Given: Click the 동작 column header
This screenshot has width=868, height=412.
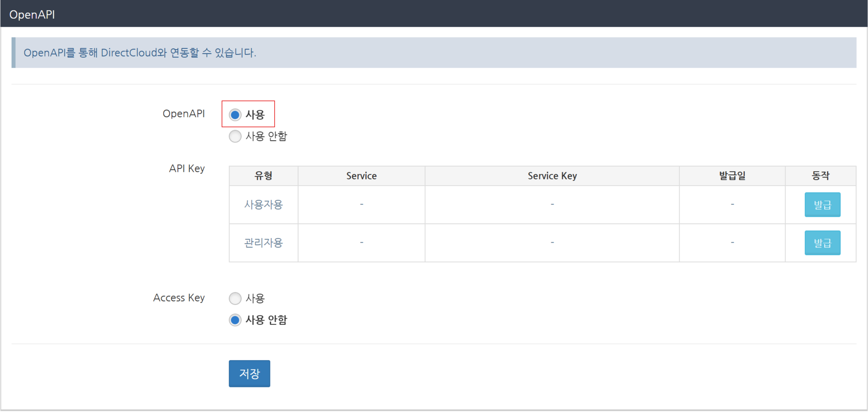Looking at the screenshot, I should [x=821, y=176].
